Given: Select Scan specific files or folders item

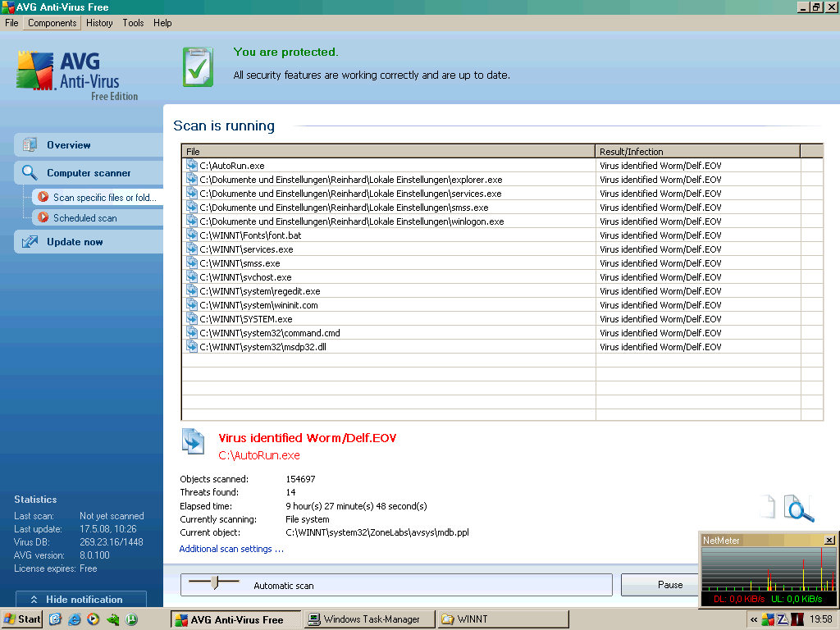Looking at the screenshot, I should click(104, 198).
